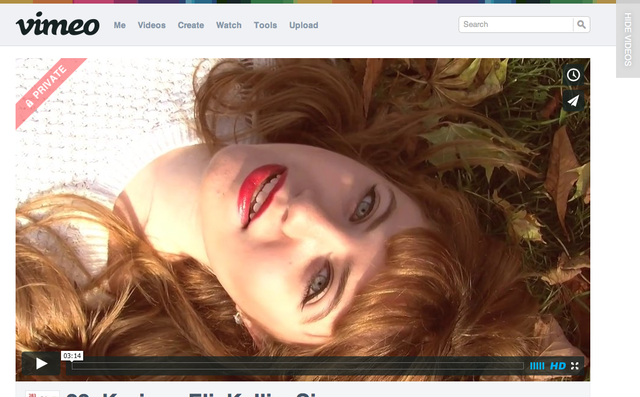The image size is (640, 397).
Task: Click the video progress bar
Action: tap(298, 366)
